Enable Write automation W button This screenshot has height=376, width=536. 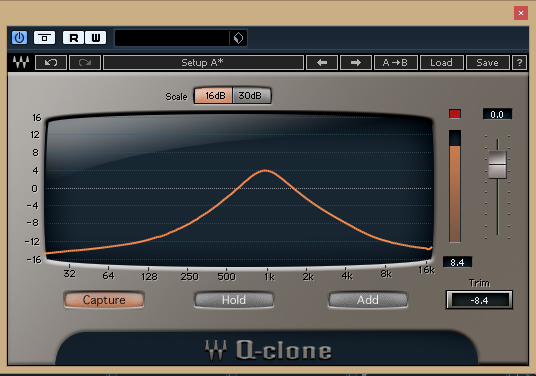[x=96, y=38]
